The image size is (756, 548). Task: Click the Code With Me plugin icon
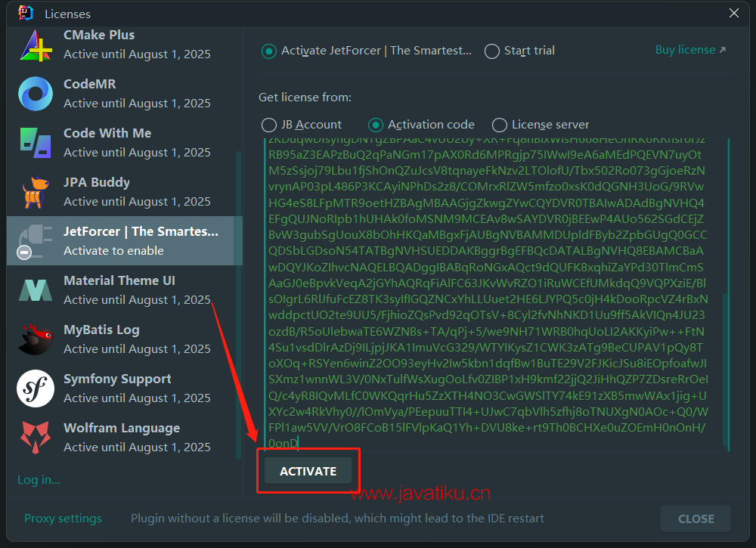click(x=36, y=143)
